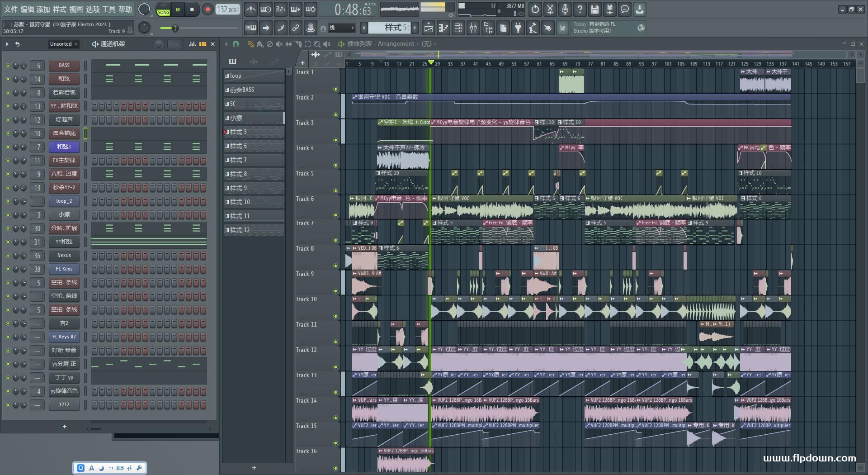Screen dimensions: 868x475
Task: Mute Track 14 in the playlist
Action: pyautogui.click(x=335, y=418)
